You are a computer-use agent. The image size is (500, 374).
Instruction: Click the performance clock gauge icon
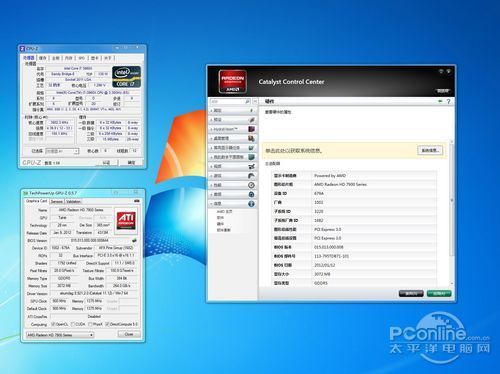(251, 185)
